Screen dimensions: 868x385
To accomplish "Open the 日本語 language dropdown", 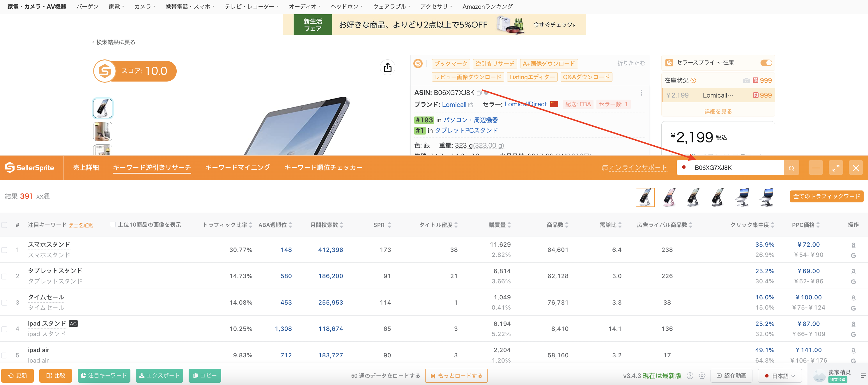I will click(780, 376).
